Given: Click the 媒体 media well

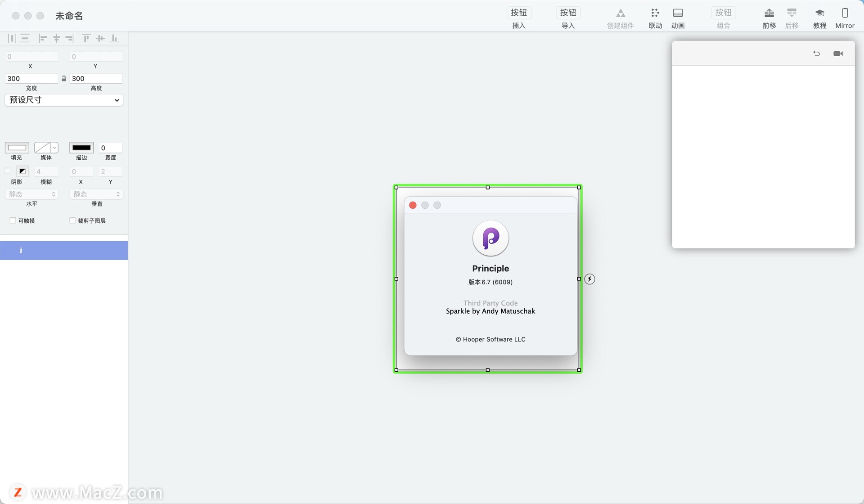Looking at the screenshot, I should 42,148.
